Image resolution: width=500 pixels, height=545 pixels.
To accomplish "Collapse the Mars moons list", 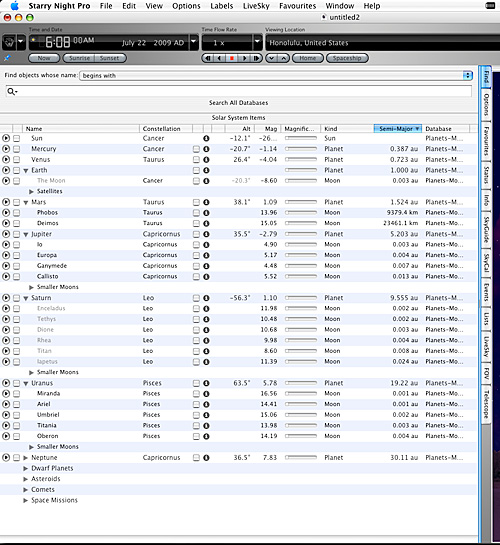I will point(26,203).
